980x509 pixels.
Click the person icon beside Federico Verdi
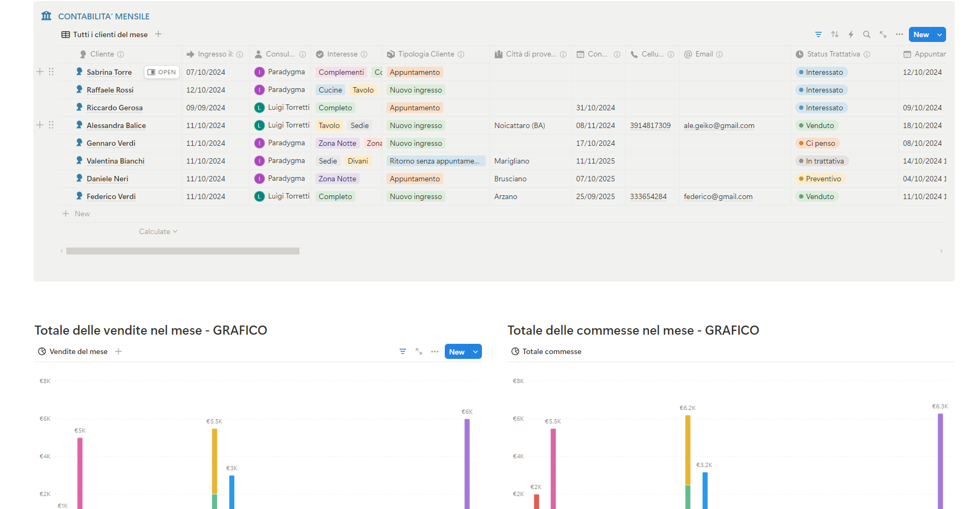80,196
